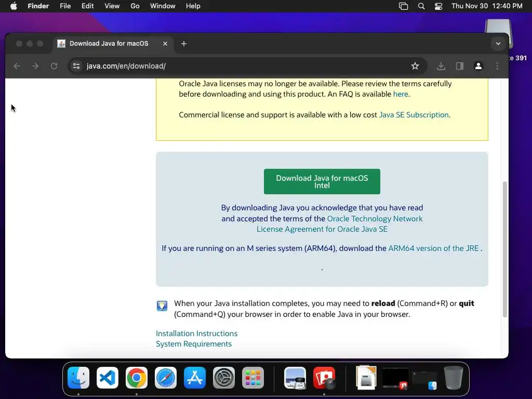The width and height of the screenshot is (532, 399).
Task: Open System Requirements link
Action: point(194,344)
